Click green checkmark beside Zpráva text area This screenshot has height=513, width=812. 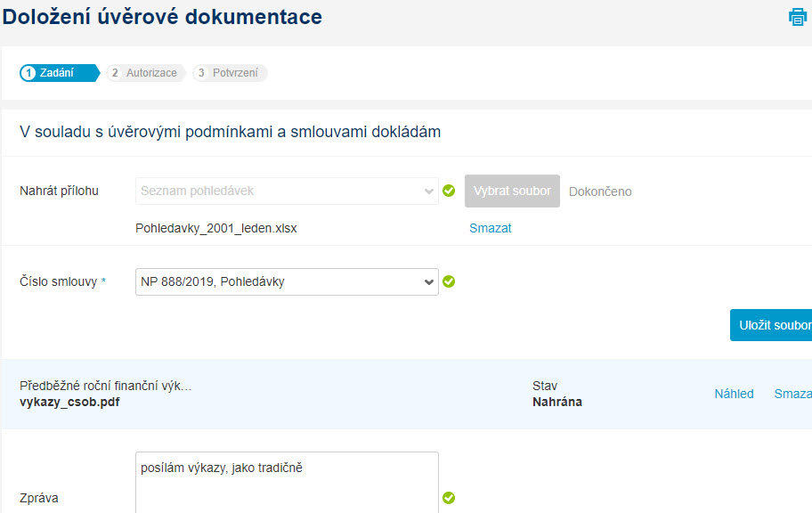click(449, 498)
